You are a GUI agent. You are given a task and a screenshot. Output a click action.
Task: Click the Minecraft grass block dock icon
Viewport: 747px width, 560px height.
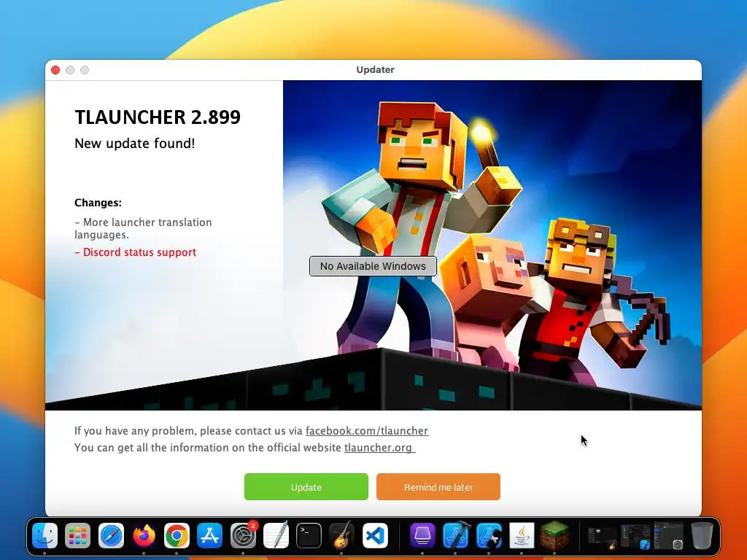click(x=554, y=536)
